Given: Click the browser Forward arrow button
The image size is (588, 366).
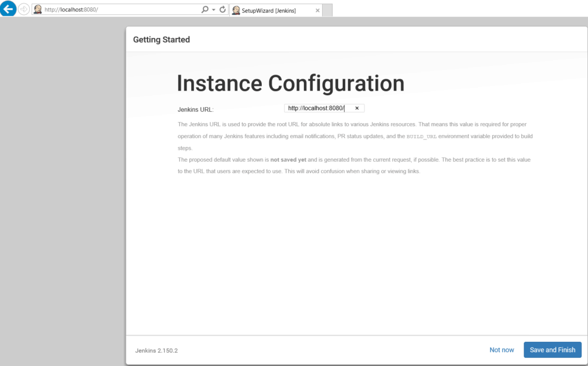Looking at the screenshot, I should coord(24,9).
